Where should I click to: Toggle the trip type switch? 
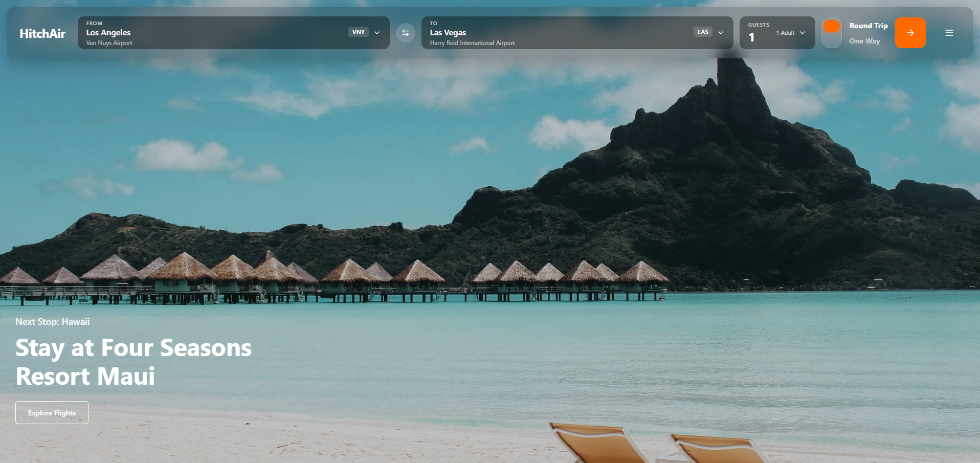click(x=832, y=33)
